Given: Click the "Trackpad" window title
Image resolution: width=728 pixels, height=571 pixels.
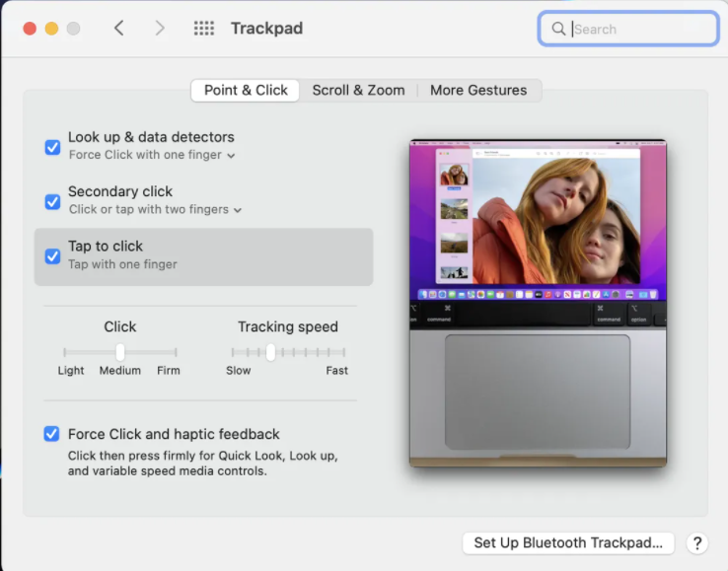Looking at the screenshot, I should pos(267,29).
